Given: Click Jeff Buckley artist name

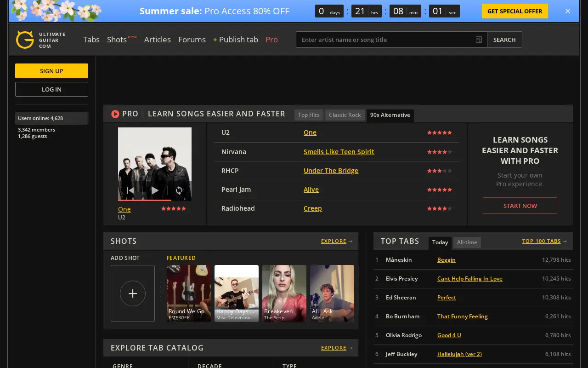Looking at the screenshot, I should tap(402, 354).
